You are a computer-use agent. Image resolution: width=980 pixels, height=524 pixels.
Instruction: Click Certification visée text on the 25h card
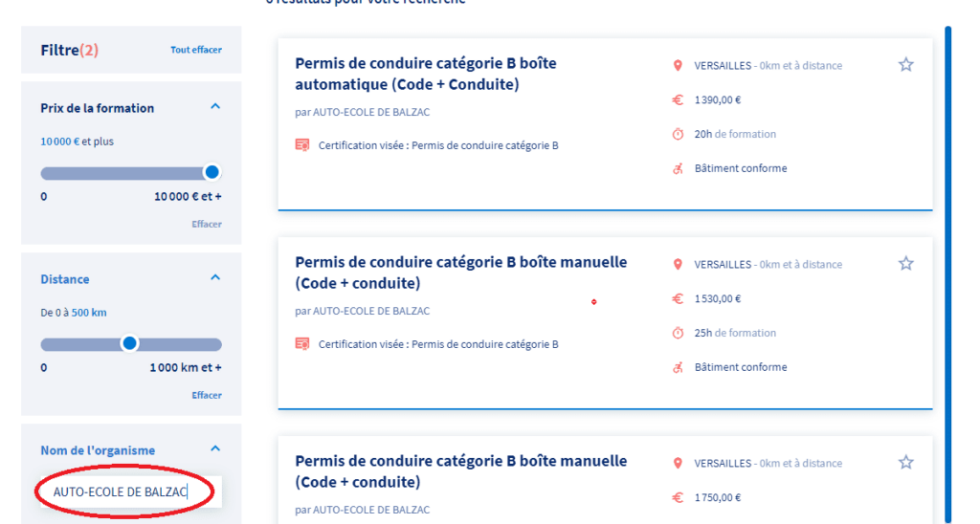438,344
